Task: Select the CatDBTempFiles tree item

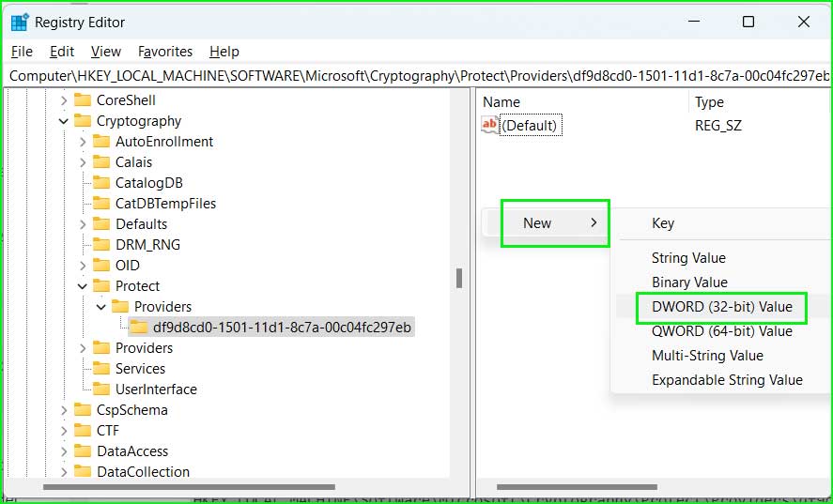Action: coord(165,204)
